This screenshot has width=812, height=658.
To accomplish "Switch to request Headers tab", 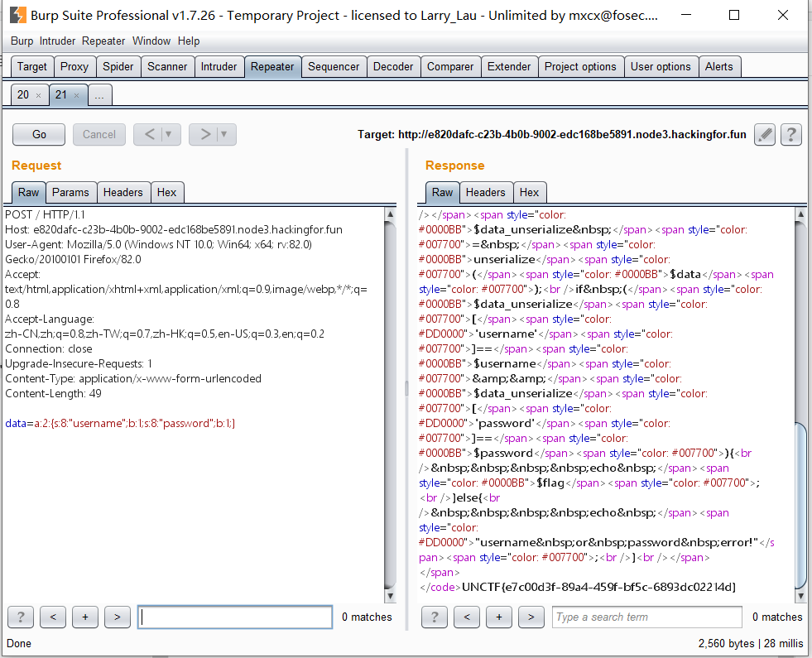I will [123, 193].
